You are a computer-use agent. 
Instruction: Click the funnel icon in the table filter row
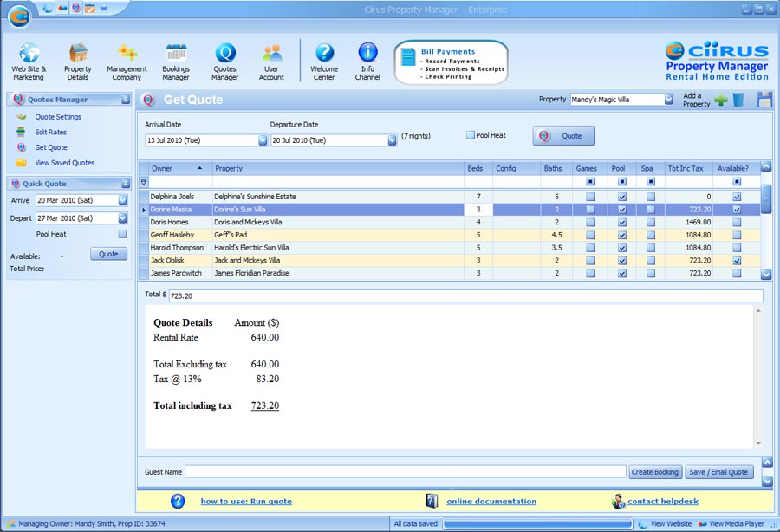tap(144, 182)
